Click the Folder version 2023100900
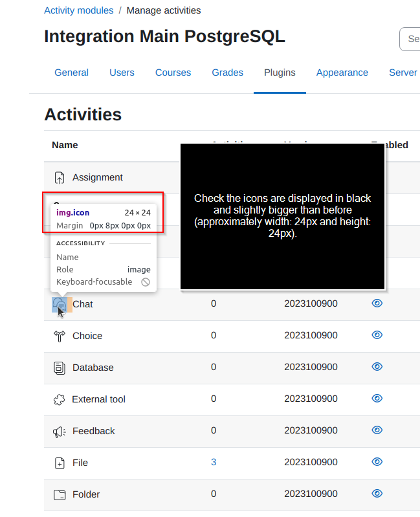Screen dimensions: 420x517 pos(311,494)
